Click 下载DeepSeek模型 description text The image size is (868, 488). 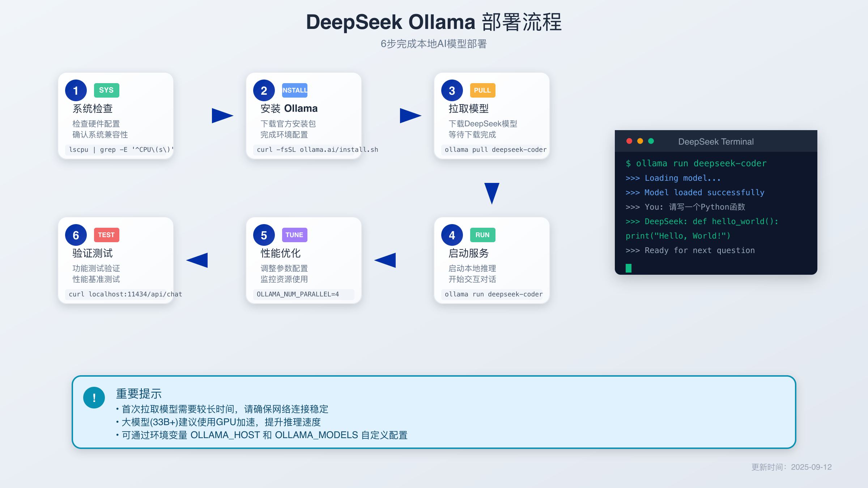(483, 124)
